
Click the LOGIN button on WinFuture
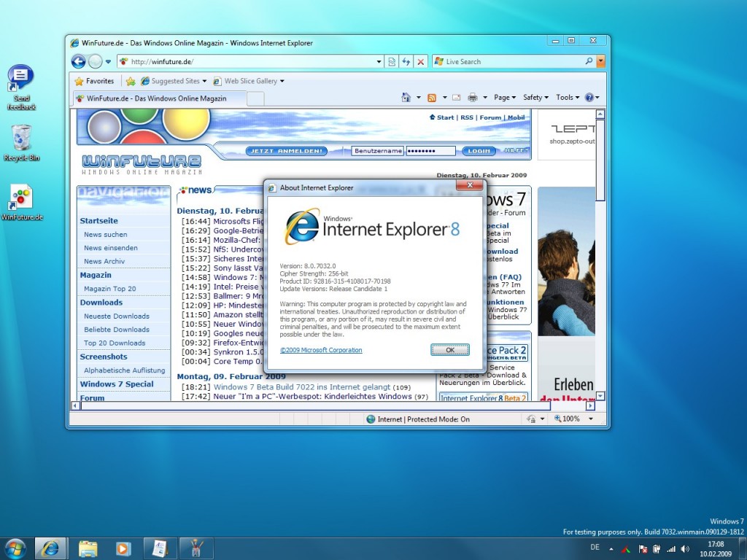coord(479,151)
